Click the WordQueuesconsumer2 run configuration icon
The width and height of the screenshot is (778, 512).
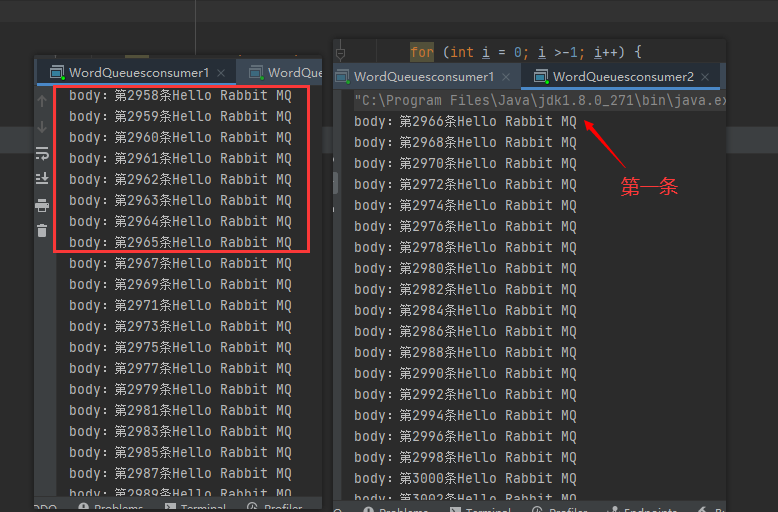pyautogui.click(x=541, y=76)
